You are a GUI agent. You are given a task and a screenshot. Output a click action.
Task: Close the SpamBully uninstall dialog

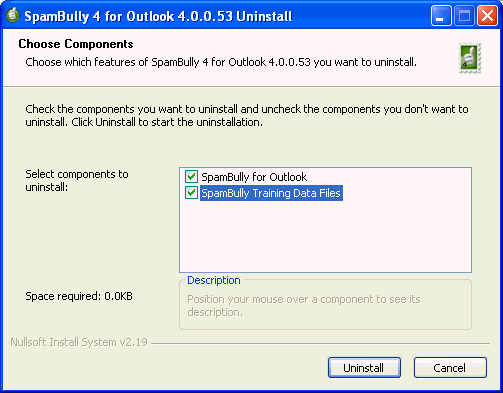click(x=487, y=16)
